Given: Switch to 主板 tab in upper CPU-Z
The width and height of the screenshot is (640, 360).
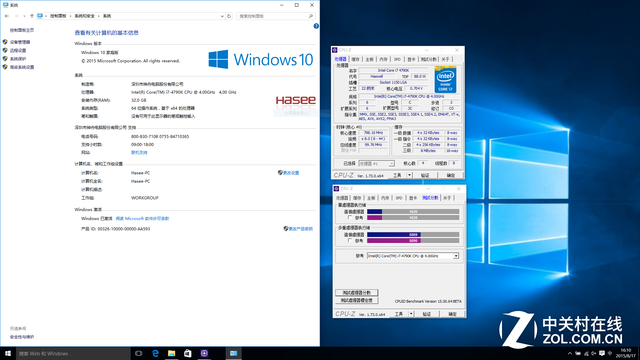Looking at the screenshot, I should tap(369, 60).
